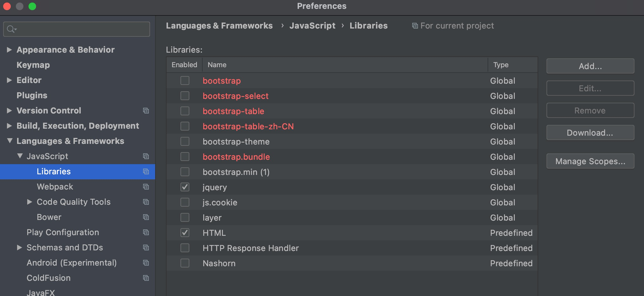Image resolution: width=644 pixels, height=296 pixels.
Task: Click the project settings icon next to Libraries
Action: tap(146, 171)
